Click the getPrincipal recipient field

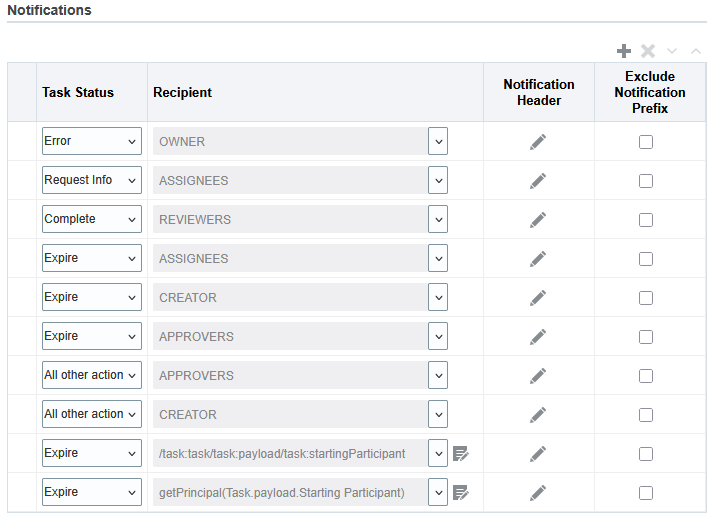click(x=290, y=492)
